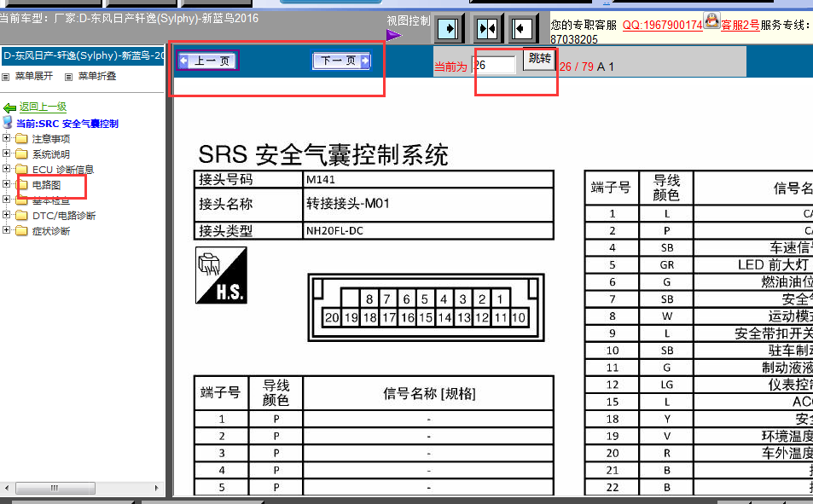Click 菜单展开 to expand the menu
Image resolution: width=813 pixels, height=504 pixels.
(x=34, y=76)
